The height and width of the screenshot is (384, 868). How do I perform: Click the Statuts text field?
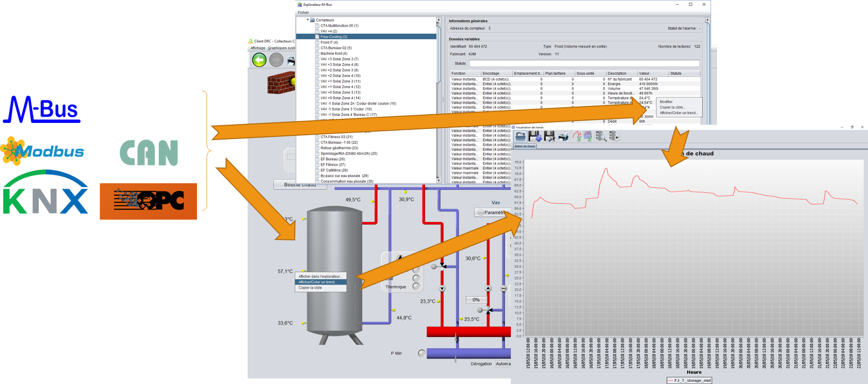coord(584,63)
